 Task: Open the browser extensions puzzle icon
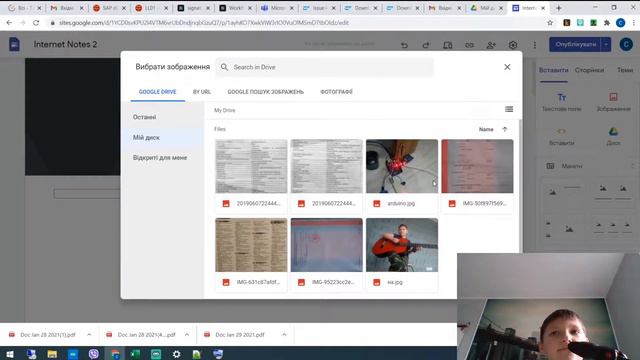pos(607,23)
